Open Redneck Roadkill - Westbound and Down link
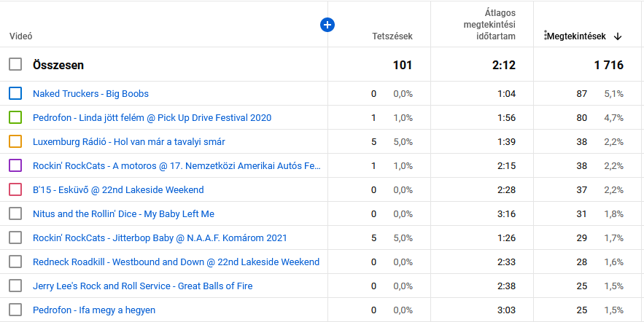The width and height of the screenshot is (644, 322). tap(176, 262)
